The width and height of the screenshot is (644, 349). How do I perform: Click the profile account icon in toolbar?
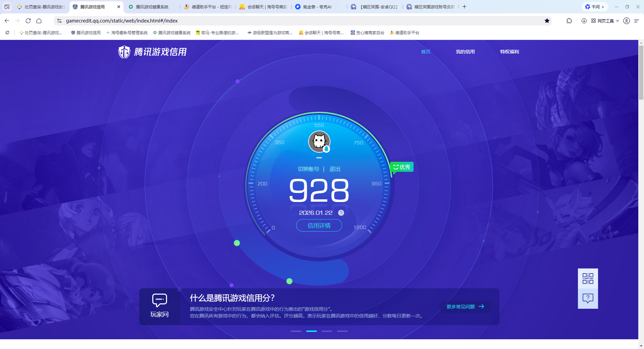(626, 21)
